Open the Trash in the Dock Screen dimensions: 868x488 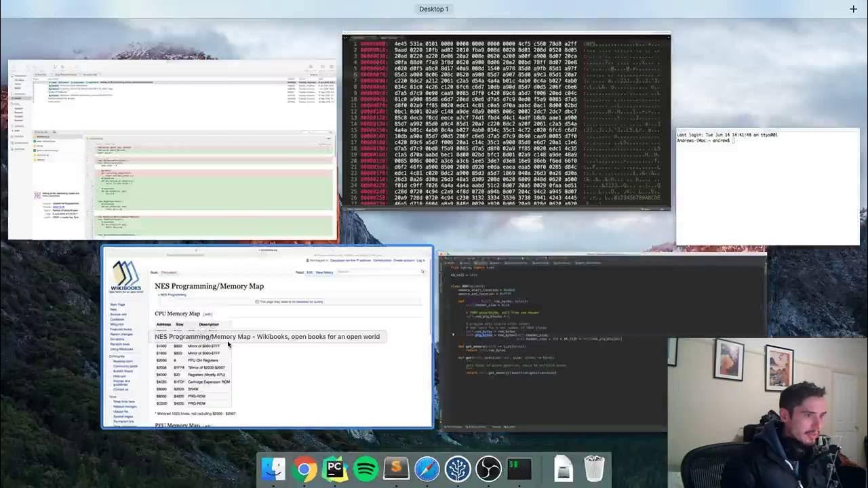(594, 469)
